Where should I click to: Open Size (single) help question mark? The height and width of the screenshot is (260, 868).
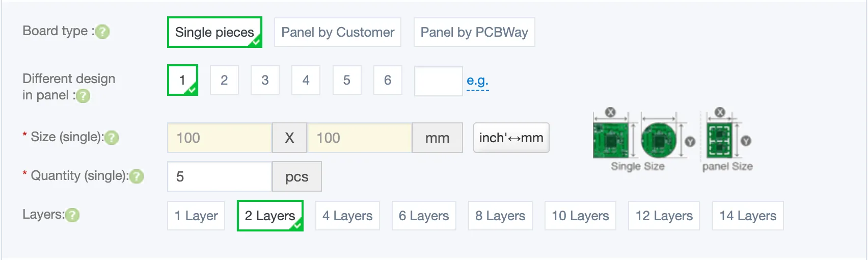(112, 138)
